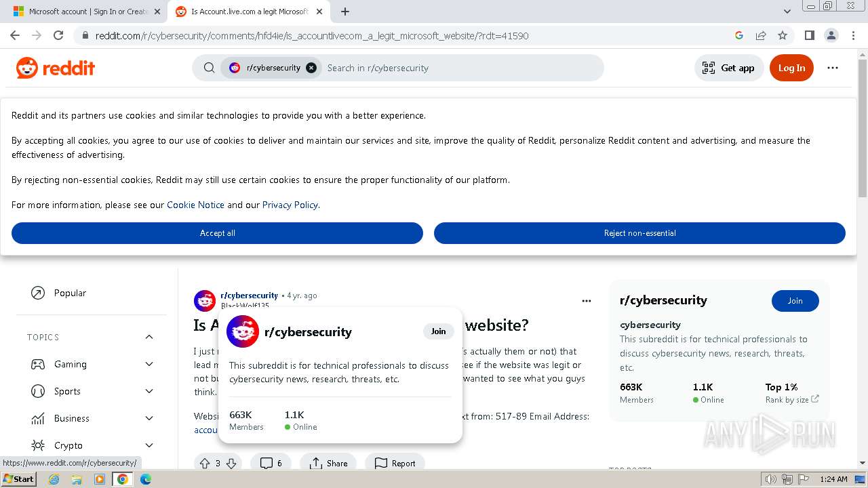
Task: Open the post's 6 comments
Action: point(271,464)
